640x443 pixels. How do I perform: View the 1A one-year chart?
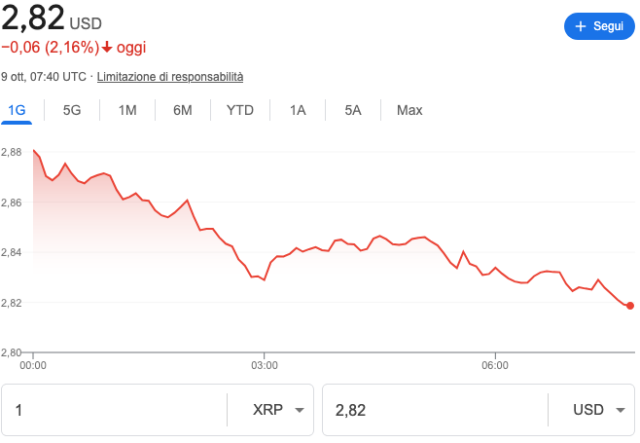tap(298, 110)
